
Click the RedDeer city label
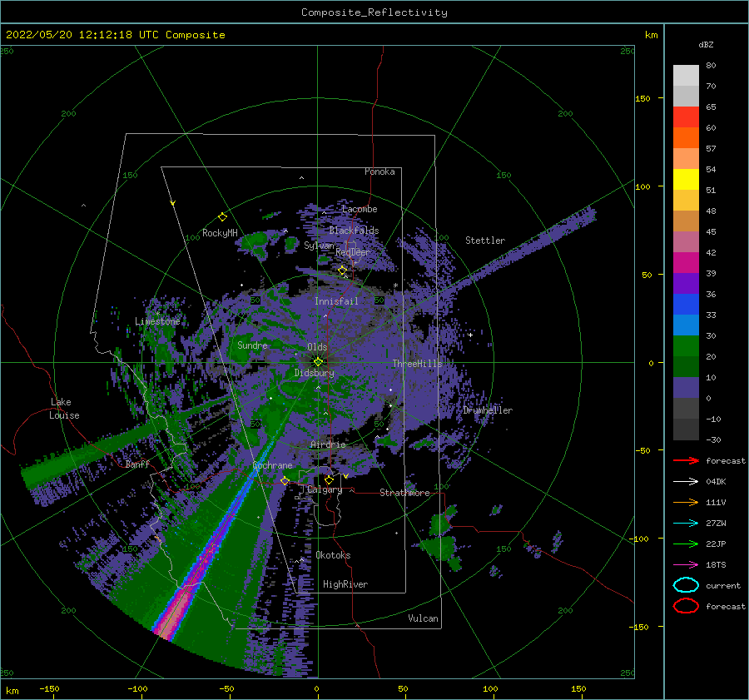(353, 252)
